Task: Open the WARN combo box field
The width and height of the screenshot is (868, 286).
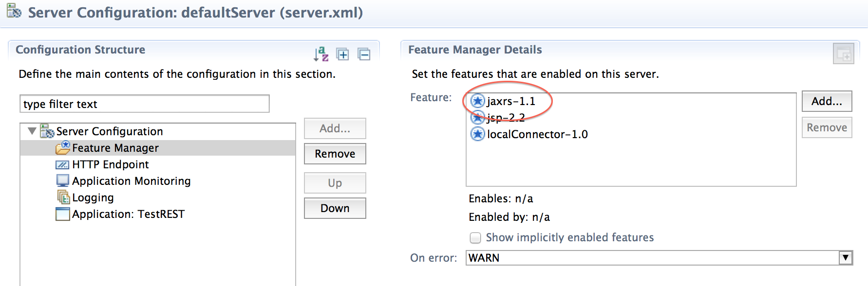Action: tap(660, 258)
